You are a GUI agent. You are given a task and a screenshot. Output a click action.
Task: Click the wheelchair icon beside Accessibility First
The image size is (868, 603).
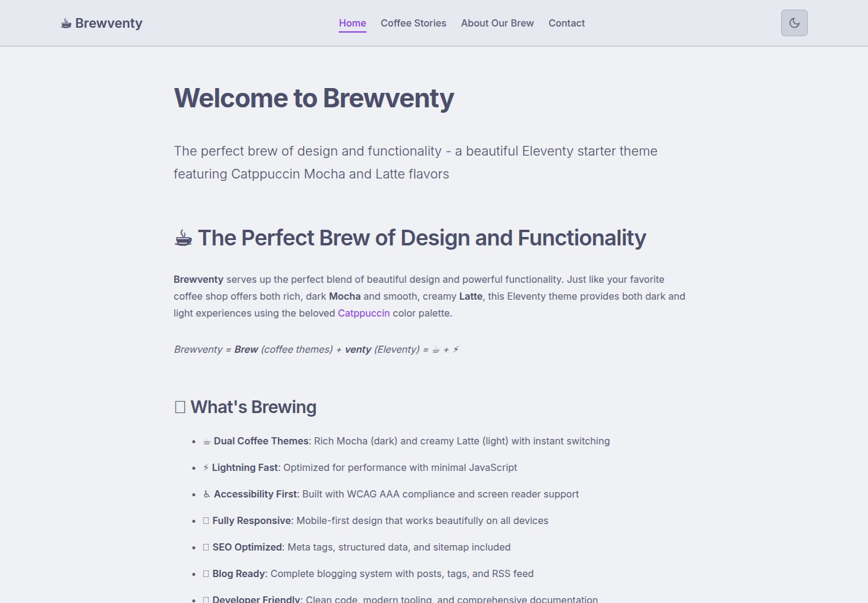pos(207,494)
